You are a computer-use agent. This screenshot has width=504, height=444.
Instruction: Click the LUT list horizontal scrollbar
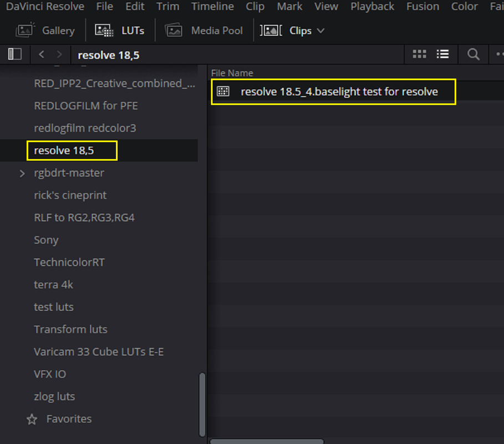(x=267, y=441)
